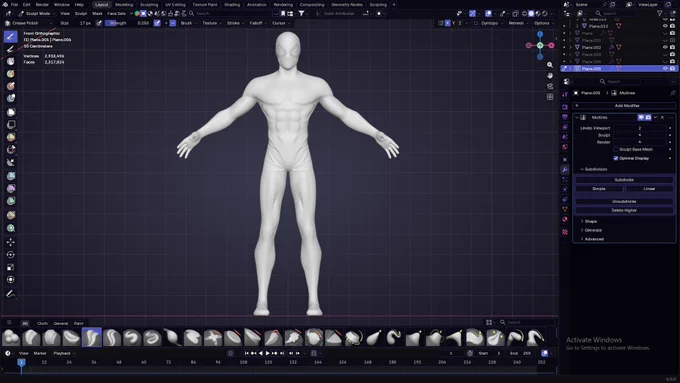Toggle Plane.012 visibility eye
The width and height of the screenshot is (680, 383).
(x=665, y=26)
